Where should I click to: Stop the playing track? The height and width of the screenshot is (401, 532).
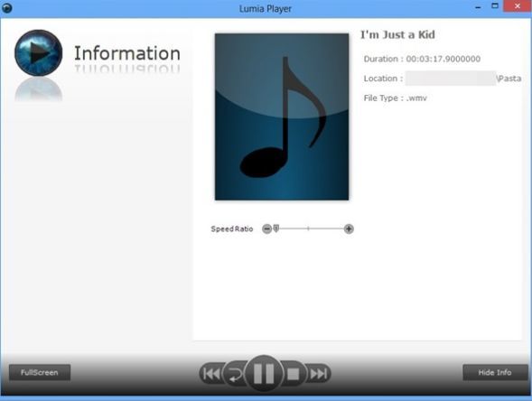[293, 374]
